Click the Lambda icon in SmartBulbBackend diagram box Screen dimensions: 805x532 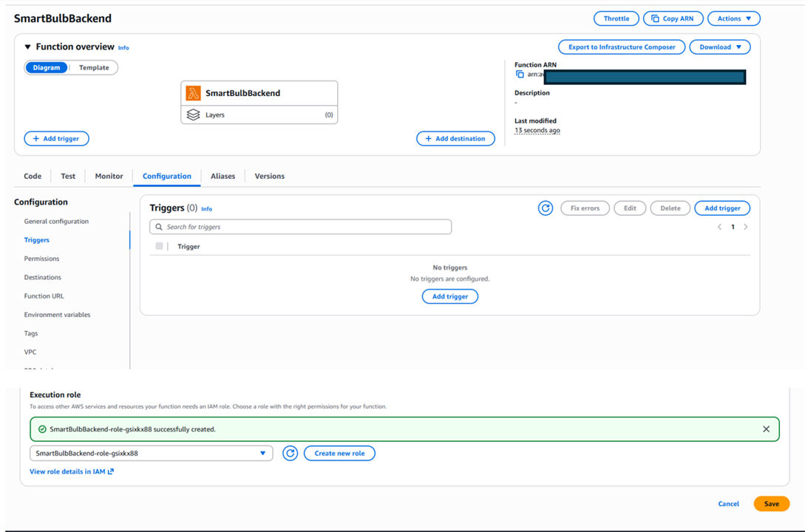click(x=193, y=93)
